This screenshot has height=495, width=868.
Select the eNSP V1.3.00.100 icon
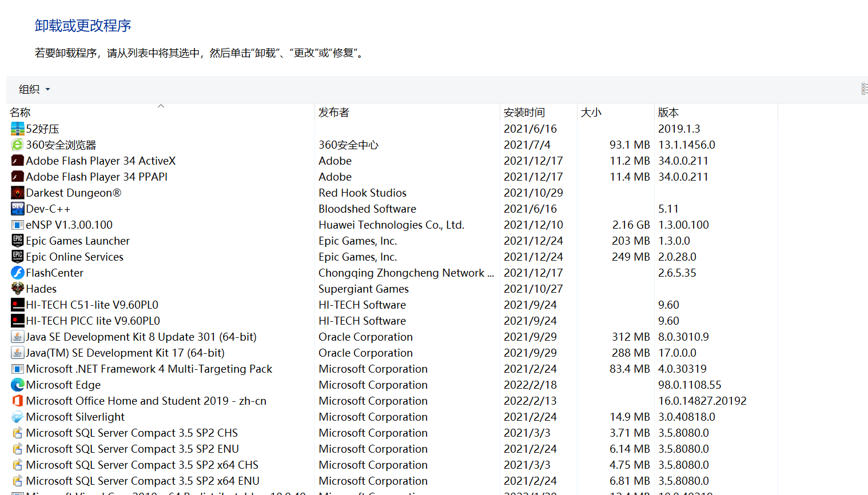[x=18, y=225]
